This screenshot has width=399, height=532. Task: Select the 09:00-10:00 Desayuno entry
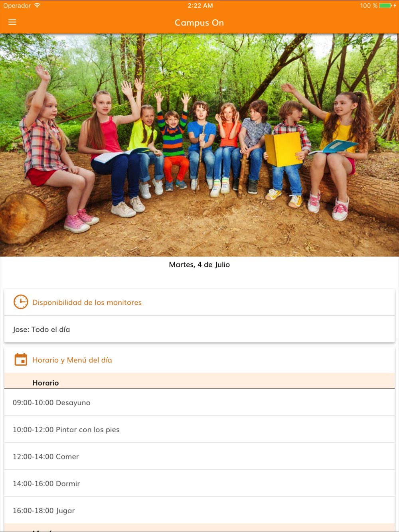pos(199,402)
